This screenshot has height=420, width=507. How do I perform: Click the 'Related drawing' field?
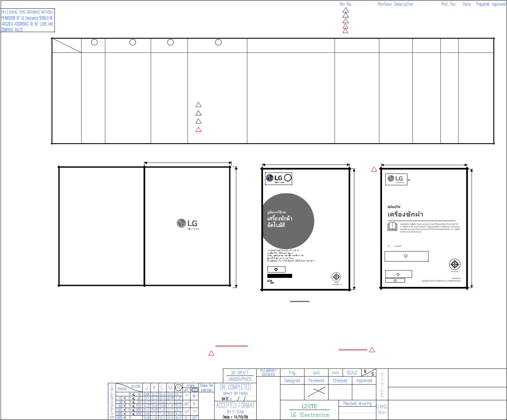click(357, 404)
